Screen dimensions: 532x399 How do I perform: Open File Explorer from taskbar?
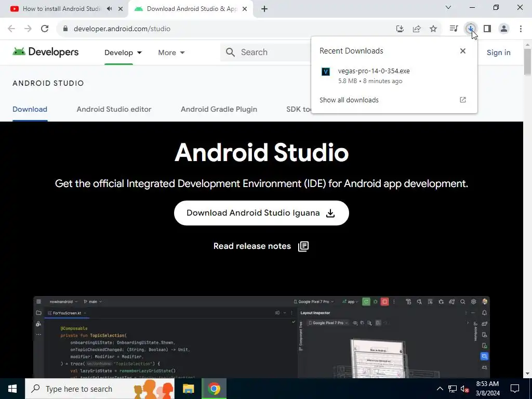click(188, 389)
